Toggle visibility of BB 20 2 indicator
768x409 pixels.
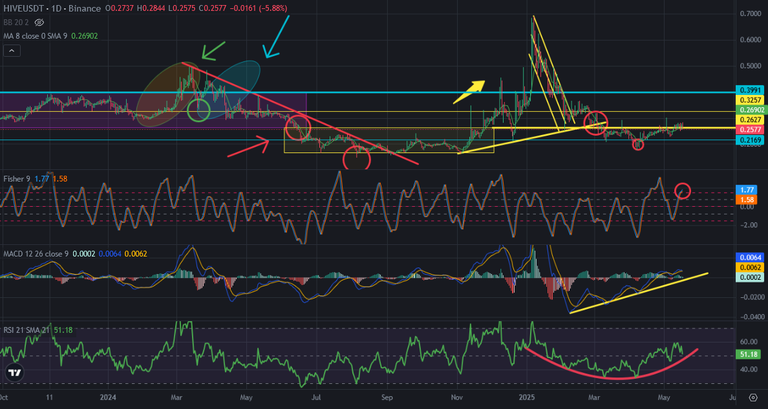point(40,23)
